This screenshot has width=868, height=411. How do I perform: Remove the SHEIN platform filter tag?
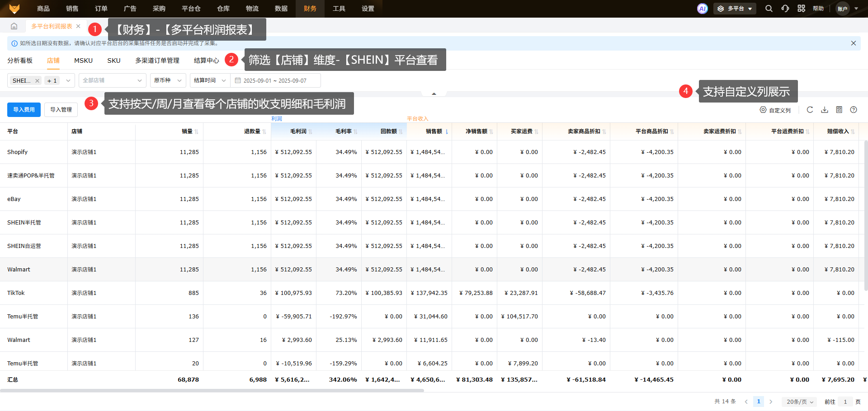tap(38, 81)
